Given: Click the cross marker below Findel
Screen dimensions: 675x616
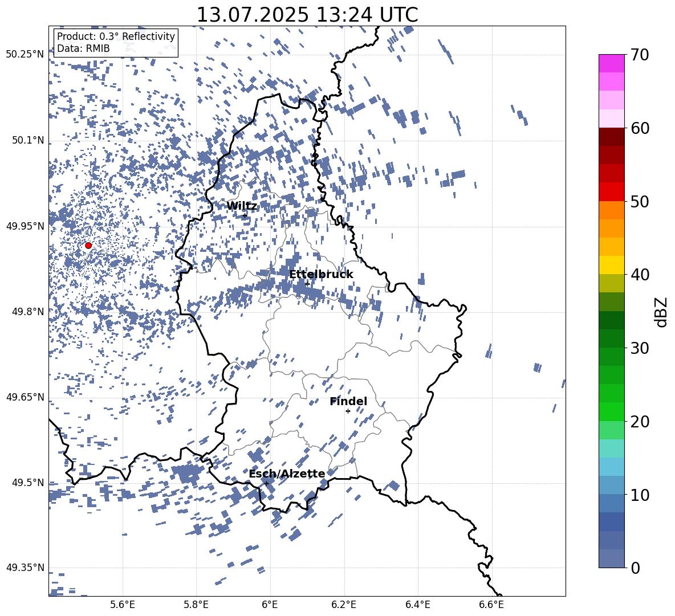Looking at the screenshot, I should coord(348,411).
